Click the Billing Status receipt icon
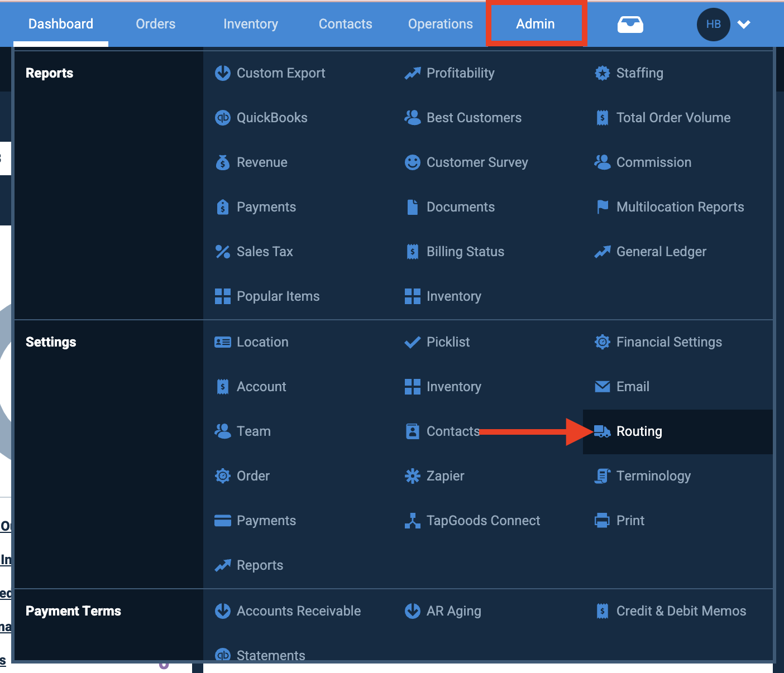The width and height of the screenshot is (784, 673). click(413, 252)
